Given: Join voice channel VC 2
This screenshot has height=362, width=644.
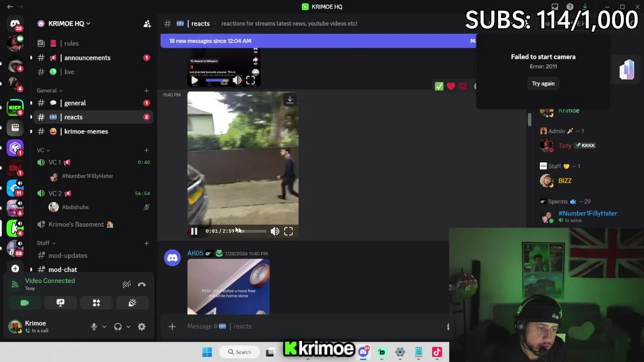Looking at the screenshot, I should point(94,193).
